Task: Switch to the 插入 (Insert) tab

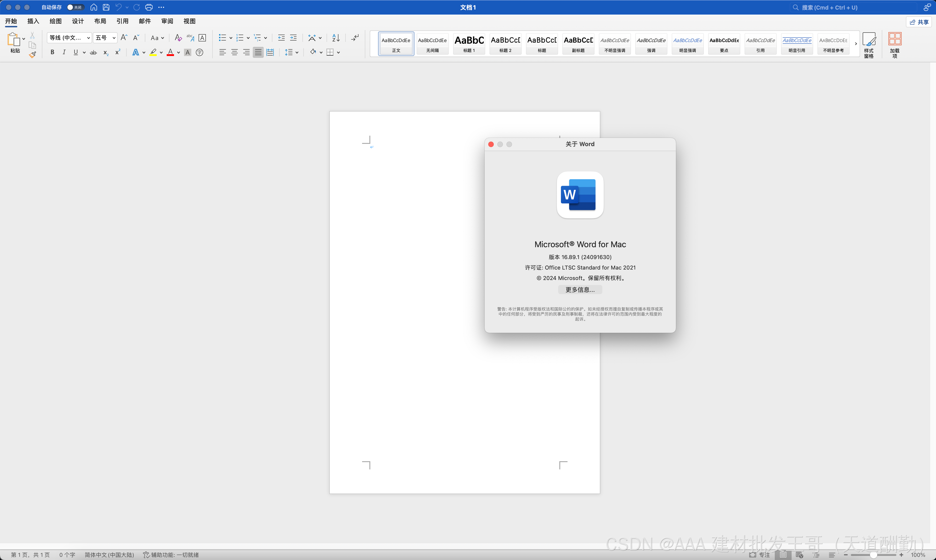Action: click(x=33, y=21)
